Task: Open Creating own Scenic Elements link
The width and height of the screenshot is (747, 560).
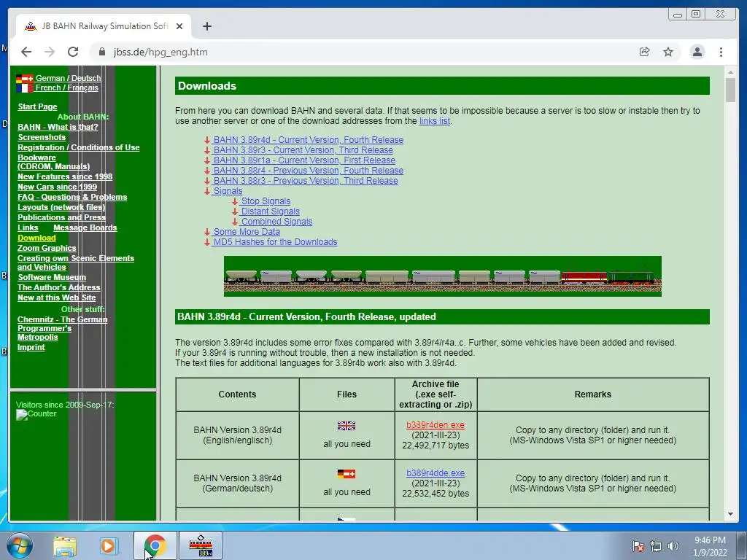Action: pos(76,262)
